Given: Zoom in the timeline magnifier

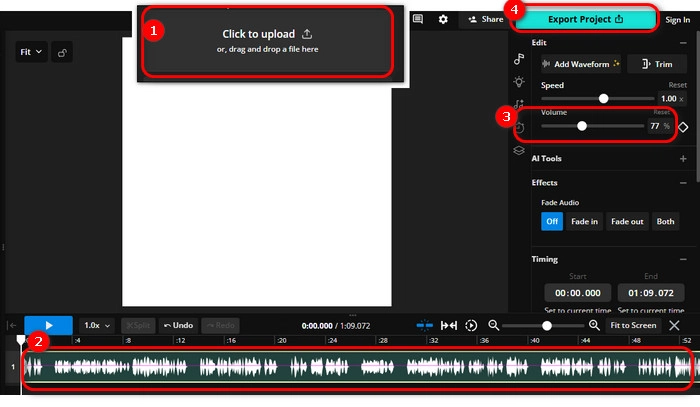Looking at the screenshot, I should tap(594, 325).
